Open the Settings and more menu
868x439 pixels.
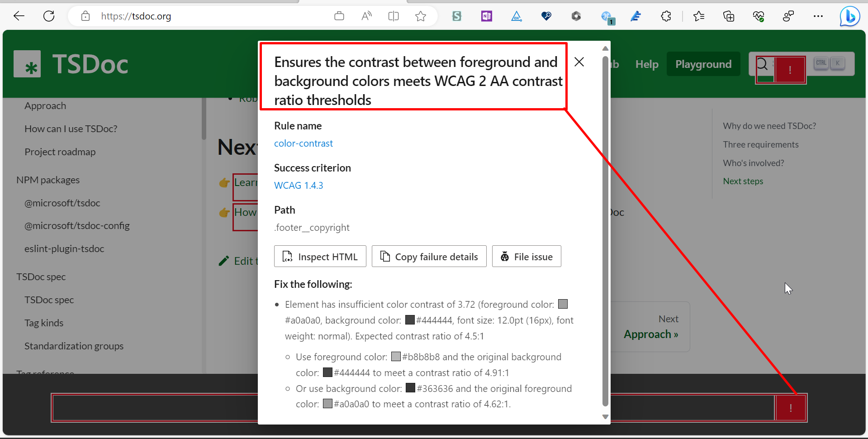(819, 16)
